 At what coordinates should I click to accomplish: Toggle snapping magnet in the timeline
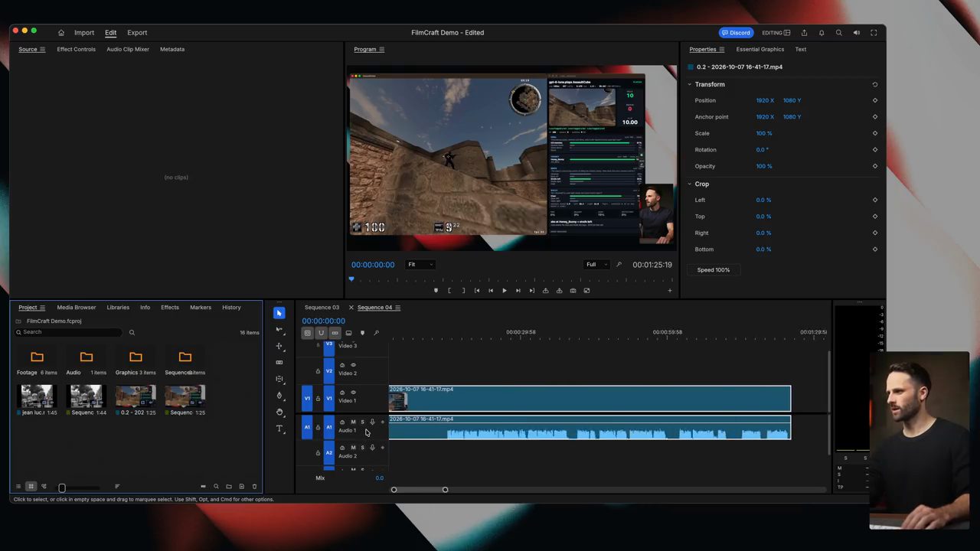click(321, 333)
